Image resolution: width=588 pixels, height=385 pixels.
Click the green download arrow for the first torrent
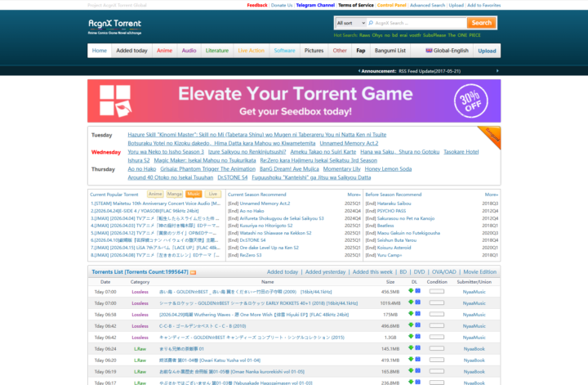point(411,291)
